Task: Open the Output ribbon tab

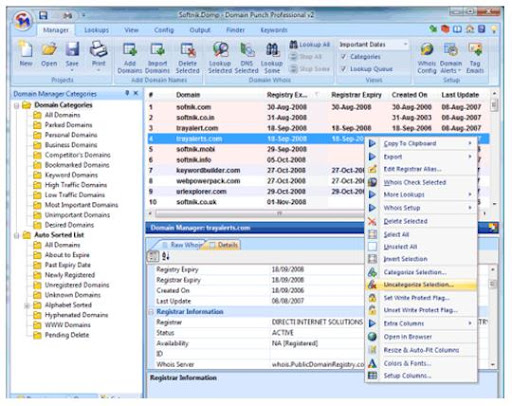Action: [200, 30]
